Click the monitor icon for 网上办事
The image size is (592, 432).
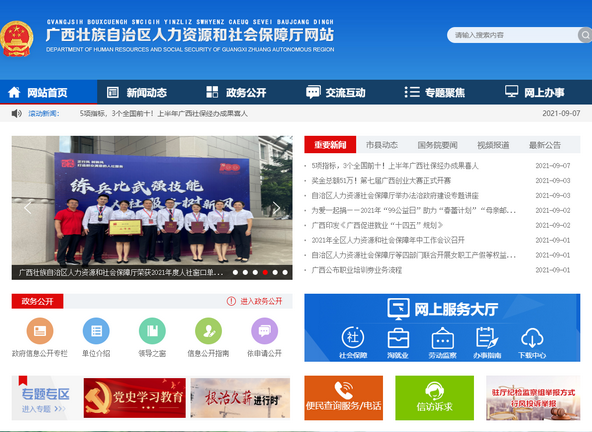pos(512,92)
